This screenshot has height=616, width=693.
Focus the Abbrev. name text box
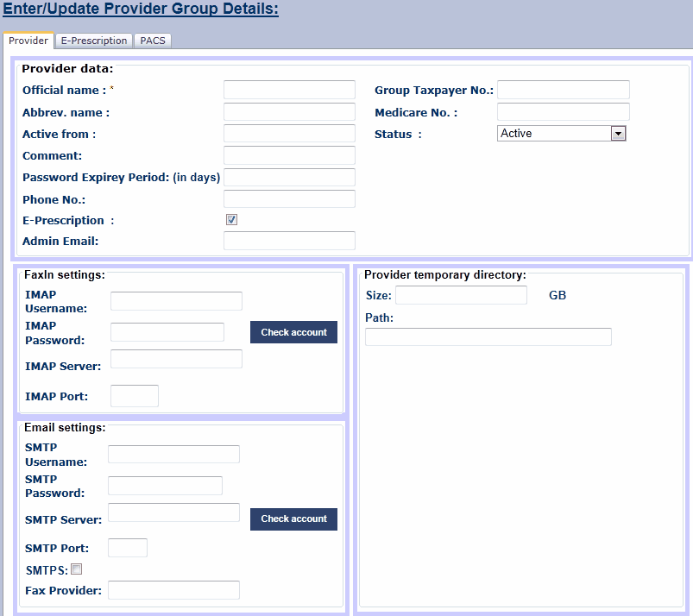(x=289, y=112)
